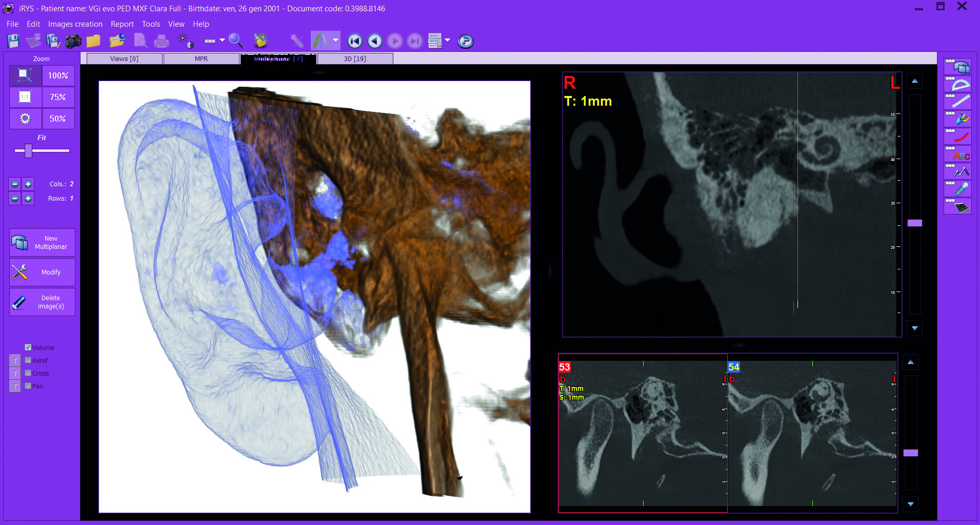Open the protractor angle measurement tool

[957, 84]
